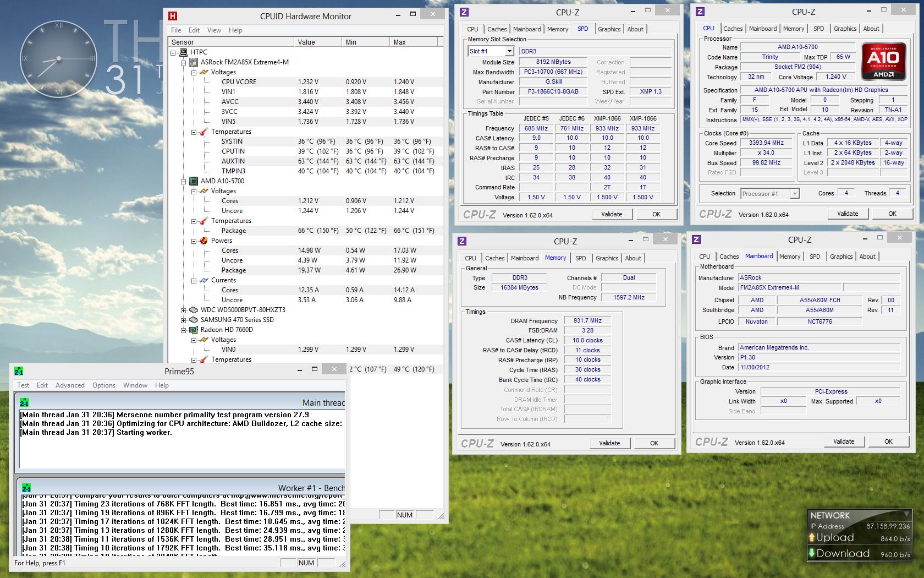Open the Options menu in Prime95

coord(104,385)
